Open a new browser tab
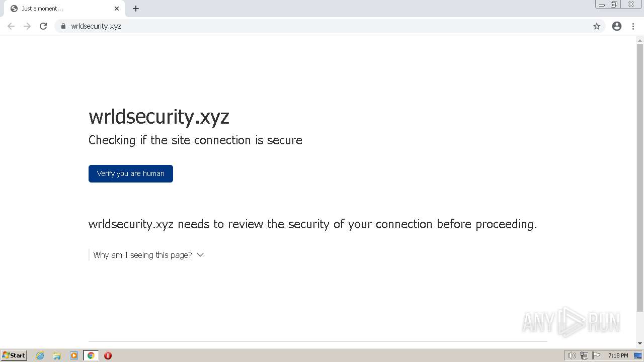 [x=136, y=9]
